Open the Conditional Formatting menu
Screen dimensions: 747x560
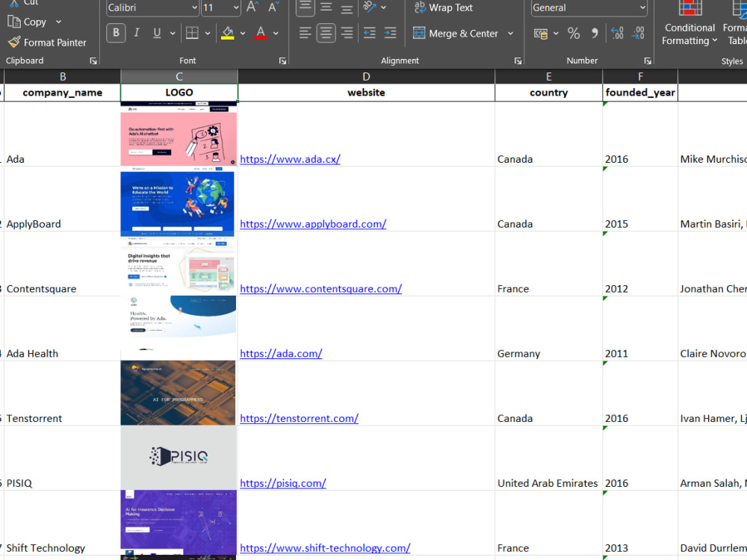pyautogui.click(x=689, y=27)
